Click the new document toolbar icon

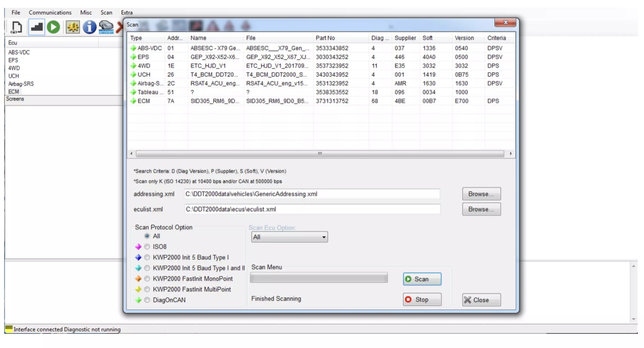coord(16,27)
